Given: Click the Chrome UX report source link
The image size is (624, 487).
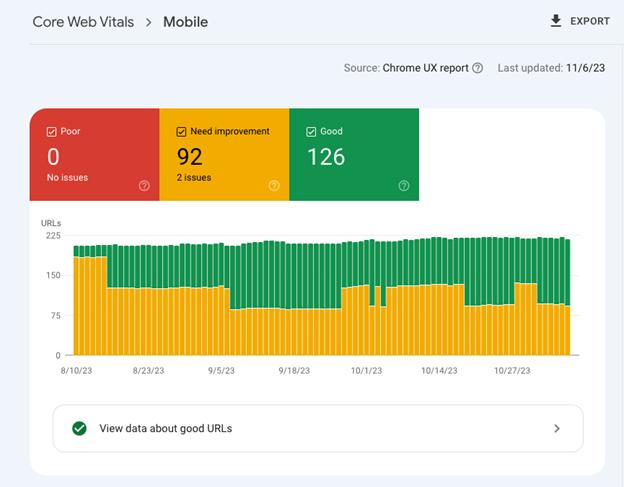Looking at the screenshot, I should click(x=425, y=68).
